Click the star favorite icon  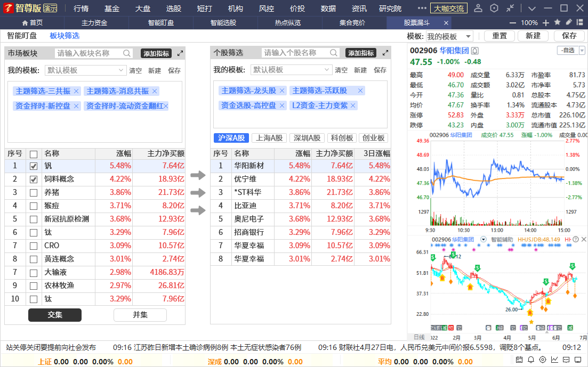557,22
